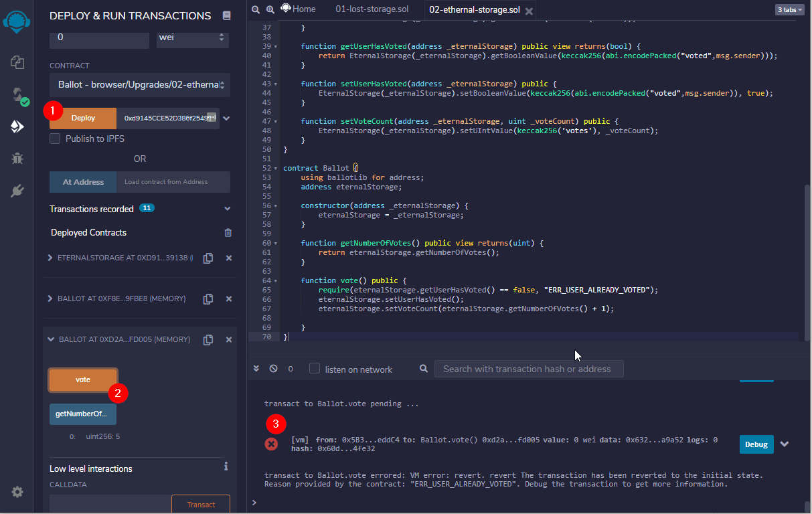This screenshot has width=812, height=514.
Task: Click the Transactions recorded count badge 11
Action: [x=147, y=208]
